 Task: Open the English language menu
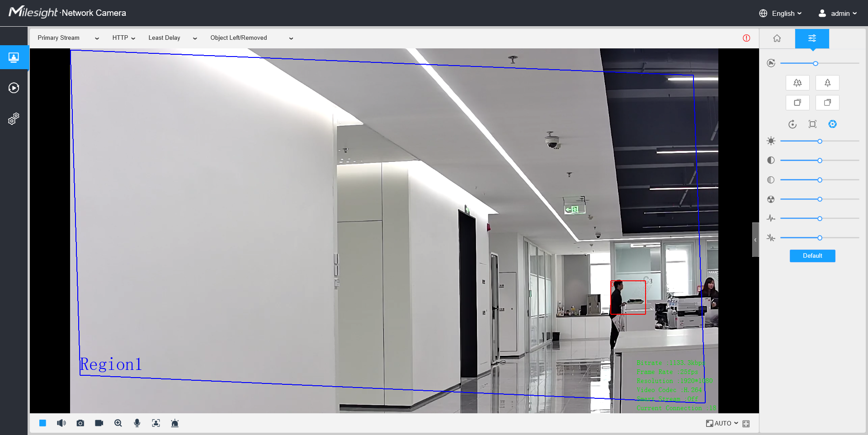pyautogui.click(x=781, y=14)
